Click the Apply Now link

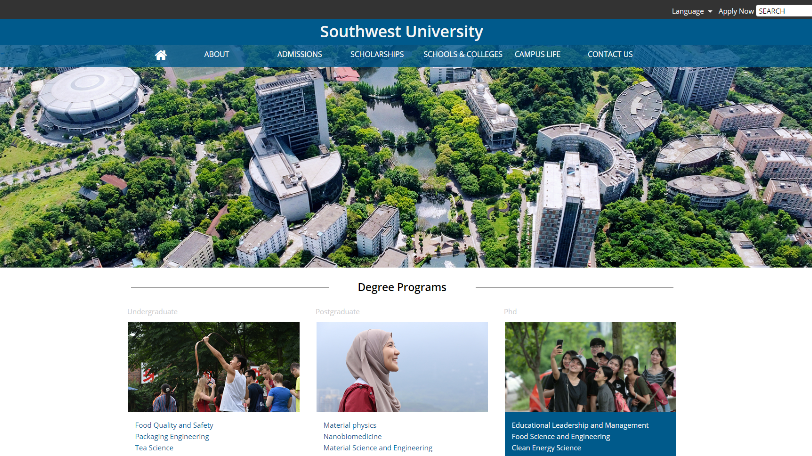click(736, 11)
